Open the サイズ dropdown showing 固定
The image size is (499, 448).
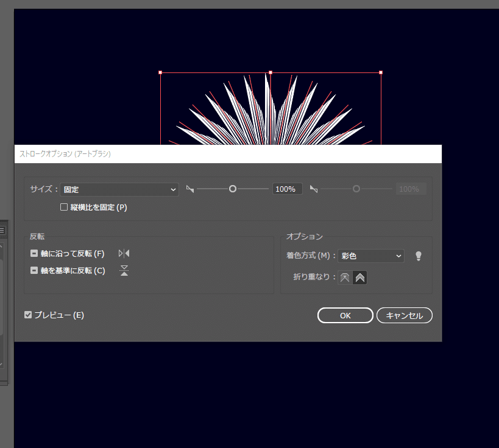tap(119, 189)
